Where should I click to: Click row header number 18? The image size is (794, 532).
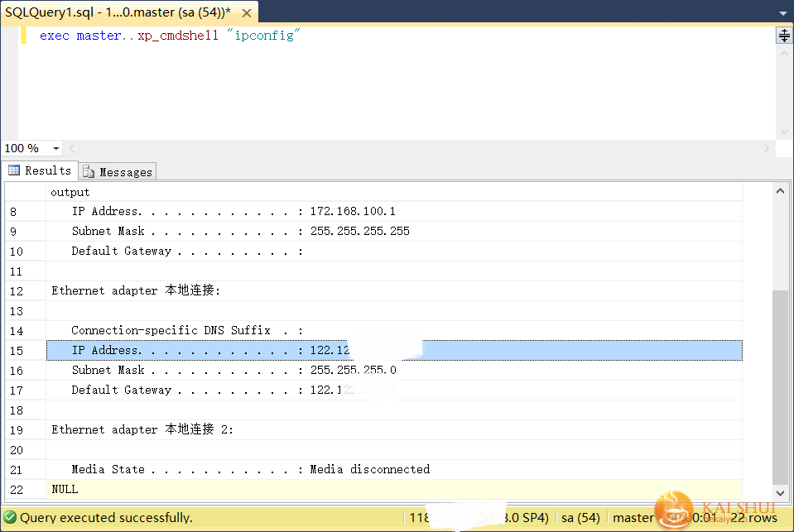pos(26,410)
